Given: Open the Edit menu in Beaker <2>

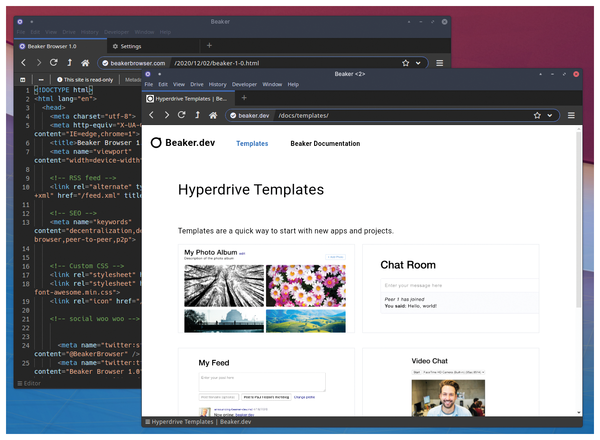Looking at the screenshot, I should pyautogui.click(x=163, y=84).
